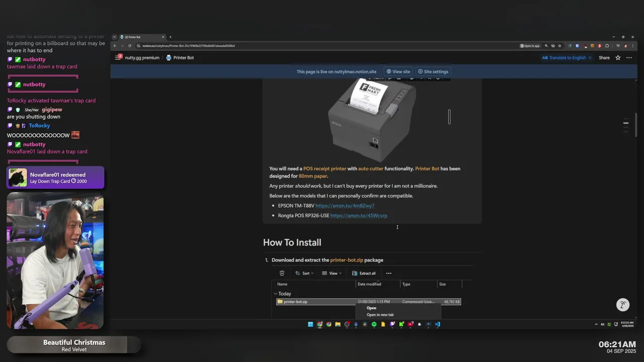Favorite the page with the star icon
The image size is (644, 362).
tap(618, 58)
